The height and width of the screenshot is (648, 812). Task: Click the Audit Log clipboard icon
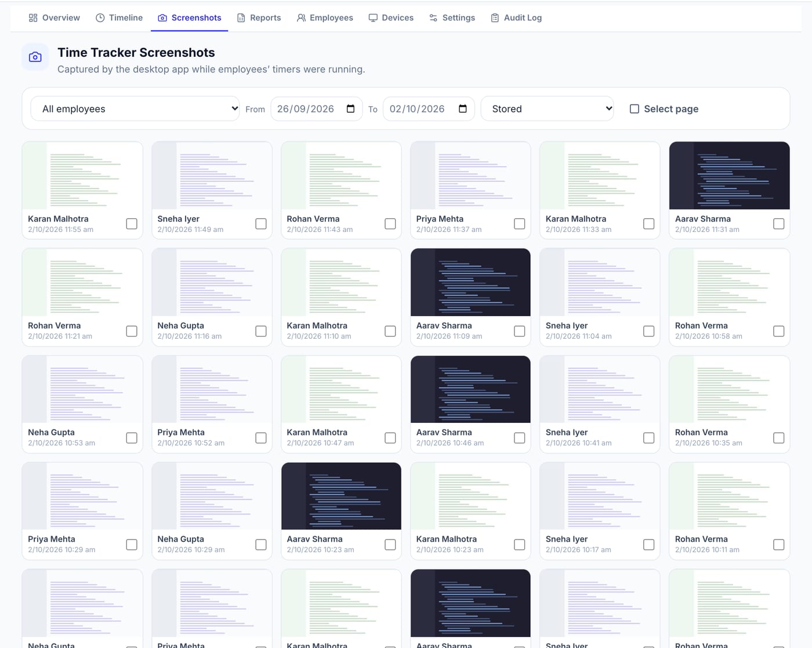pos(495,18)
